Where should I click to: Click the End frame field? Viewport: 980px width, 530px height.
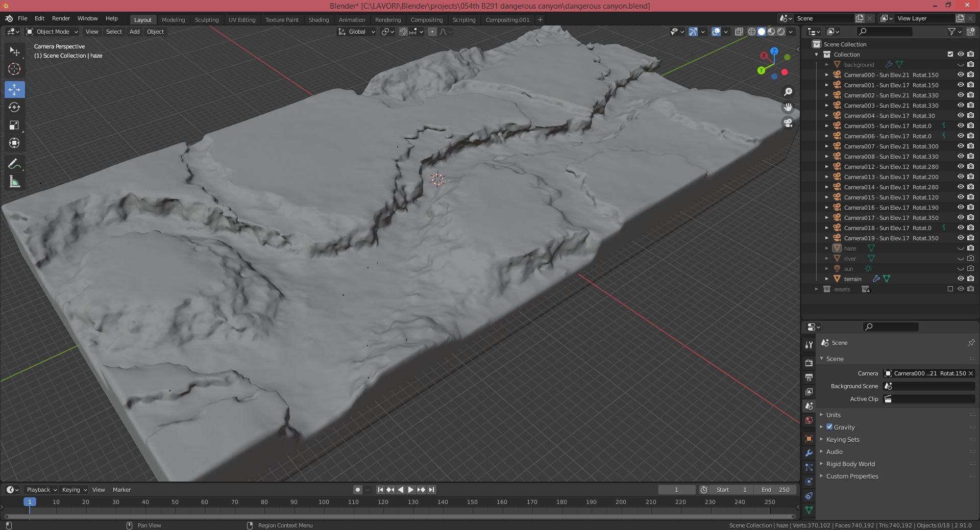point(775,490)
